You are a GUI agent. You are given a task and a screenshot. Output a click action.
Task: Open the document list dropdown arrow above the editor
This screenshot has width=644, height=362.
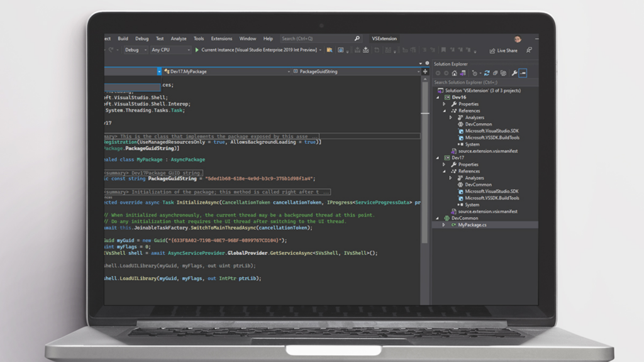[420, 63]
